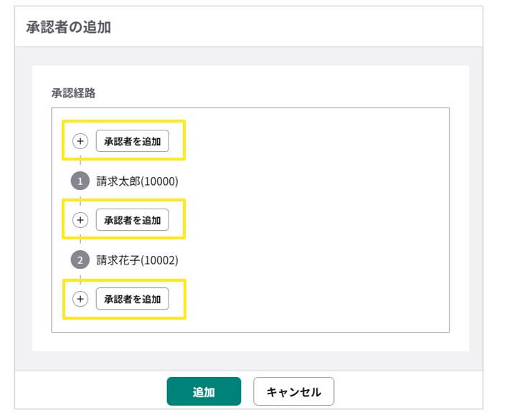Click the plus icon below 請求花子
532x420 pixels.
80,299
